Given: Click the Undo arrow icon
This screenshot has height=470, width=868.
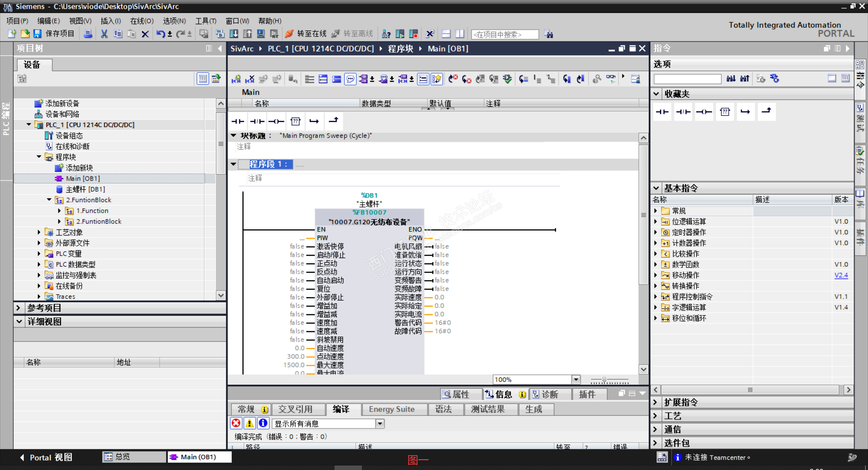Looking at the screenshot, I should (x=160, y=34).
